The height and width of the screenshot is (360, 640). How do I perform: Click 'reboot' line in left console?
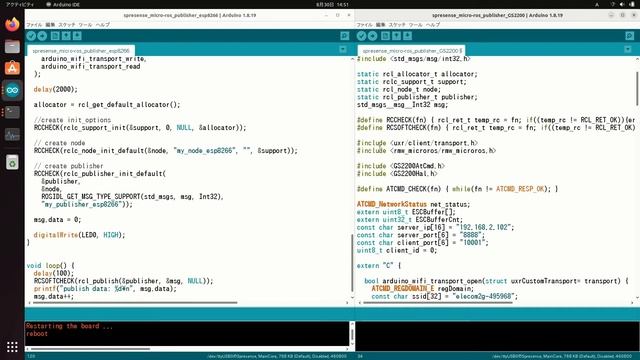coord(37,333)
